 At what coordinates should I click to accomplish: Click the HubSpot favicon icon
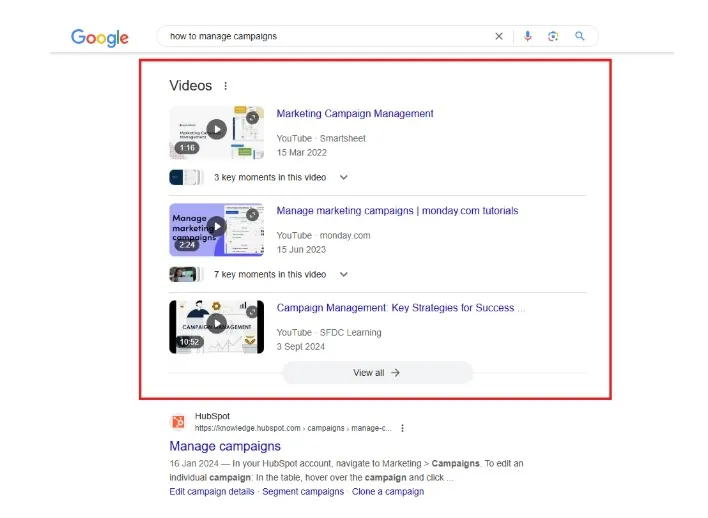pos(178,422)
